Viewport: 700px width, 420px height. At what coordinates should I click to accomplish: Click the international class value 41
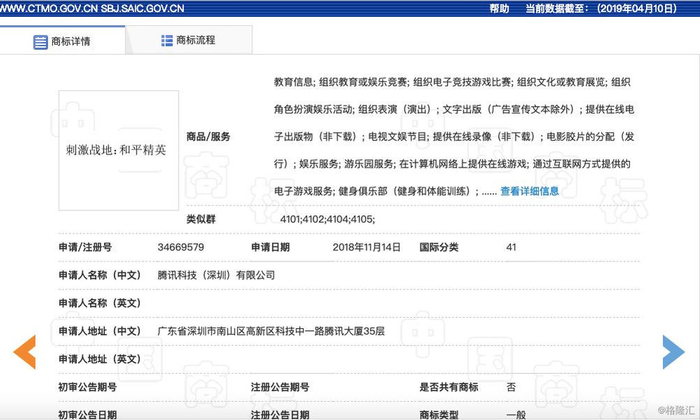pyautogui.click(x=511, y=247)
